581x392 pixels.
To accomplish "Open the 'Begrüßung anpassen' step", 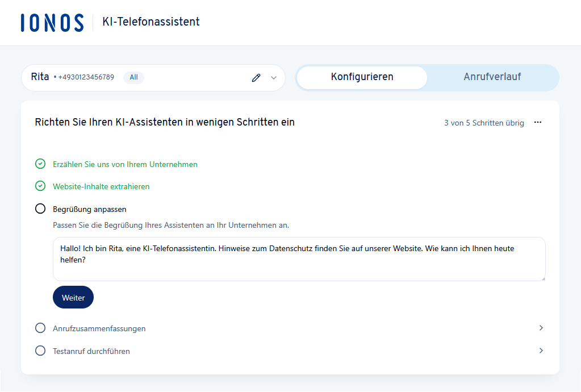I will click(89, 208).
